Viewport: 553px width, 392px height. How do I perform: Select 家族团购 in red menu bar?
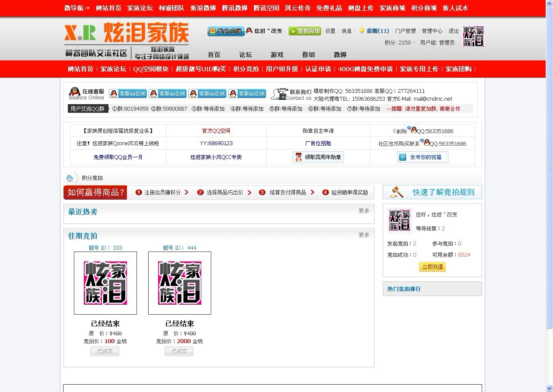(458, 69)
